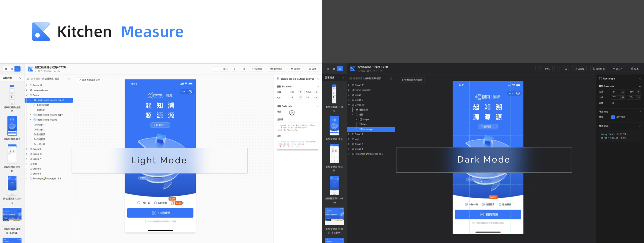Click the 源文件 button in dark mode
This screenshot has width=644, height=243.
tap(618, 69)
